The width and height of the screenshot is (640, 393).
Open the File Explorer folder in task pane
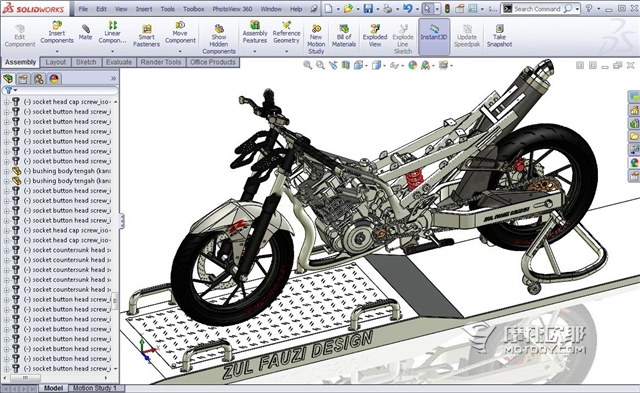point(634,136)
